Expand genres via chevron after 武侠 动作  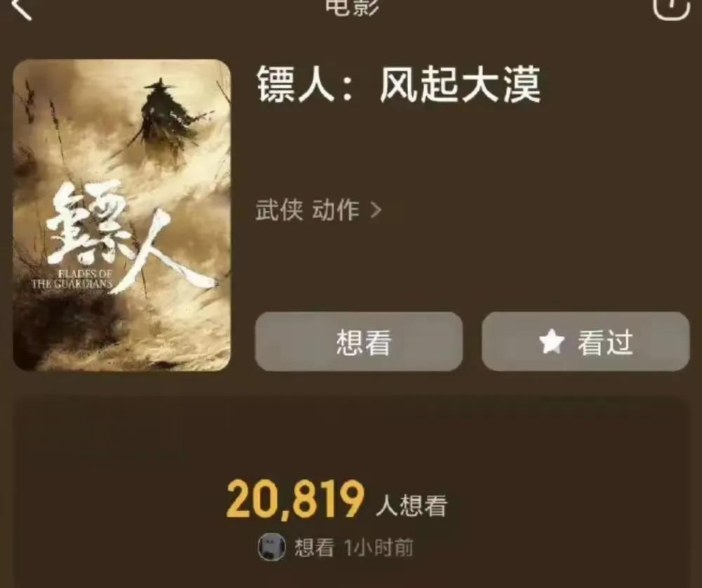376,210
